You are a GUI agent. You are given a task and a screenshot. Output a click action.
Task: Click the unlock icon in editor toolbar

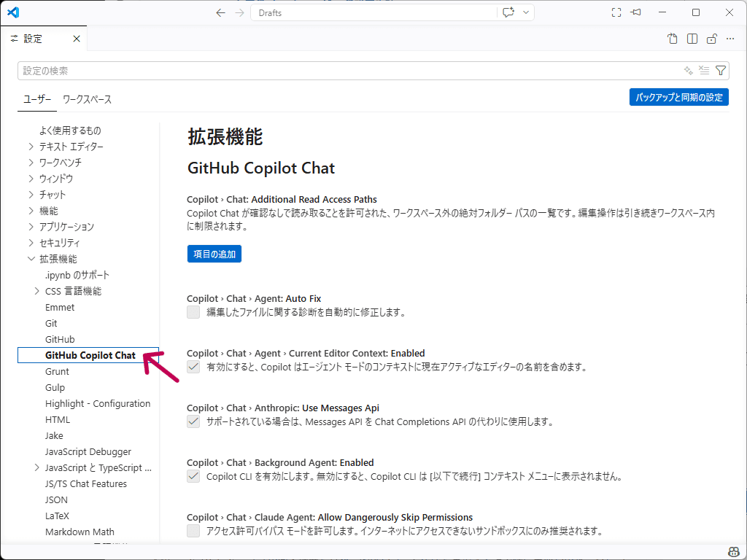click(x=711, y=39)
